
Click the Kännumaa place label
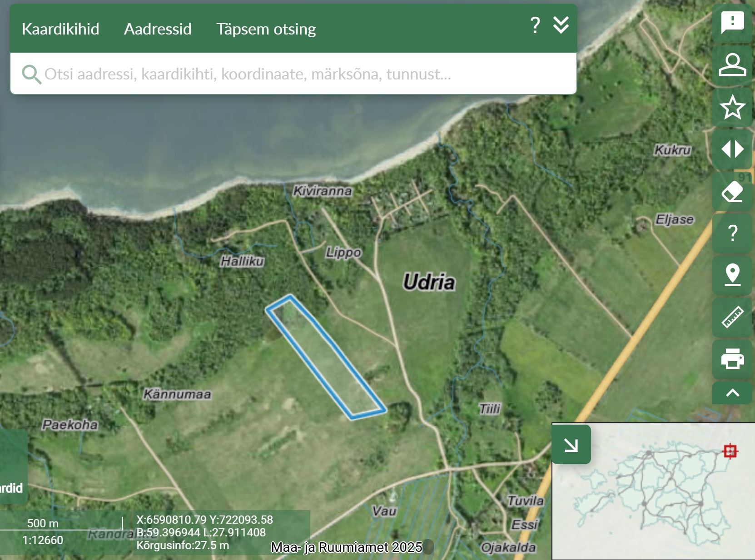177,394
